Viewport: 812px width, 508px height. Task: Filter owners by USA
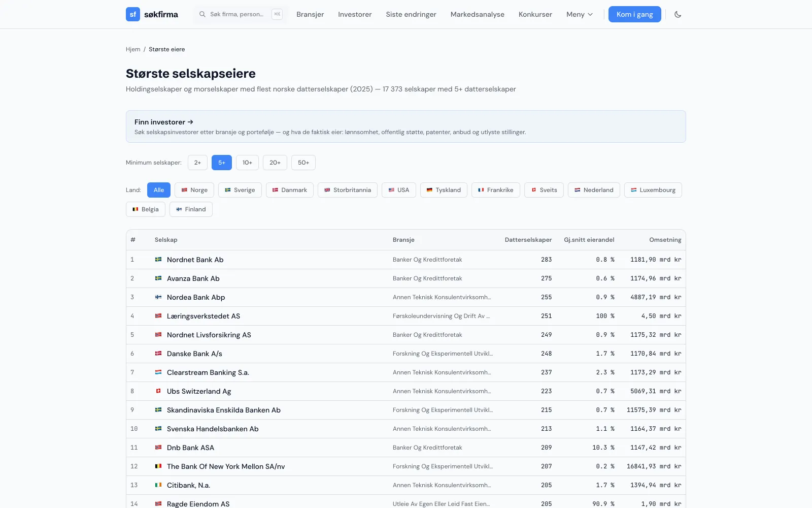pyautogui.click(x=399, y=190)
